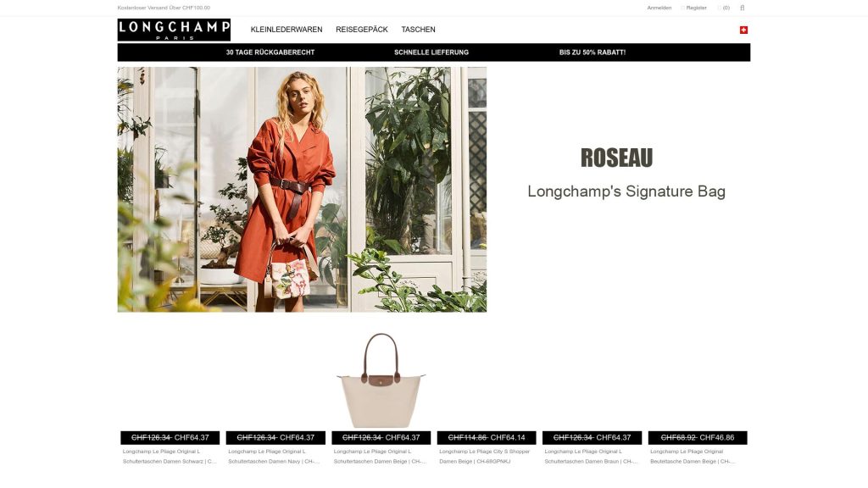This screenshot has width=868, height=488.
Task: Open the search icon in top bar
Action: click(x=742, y=8)
